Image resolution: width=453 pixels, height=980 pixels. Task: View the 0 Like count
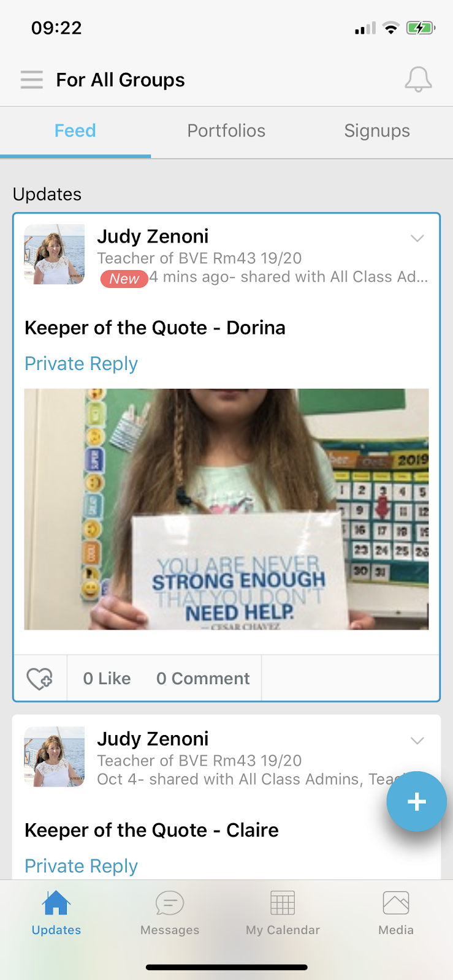pyautogui.click(x=107, y=679)
